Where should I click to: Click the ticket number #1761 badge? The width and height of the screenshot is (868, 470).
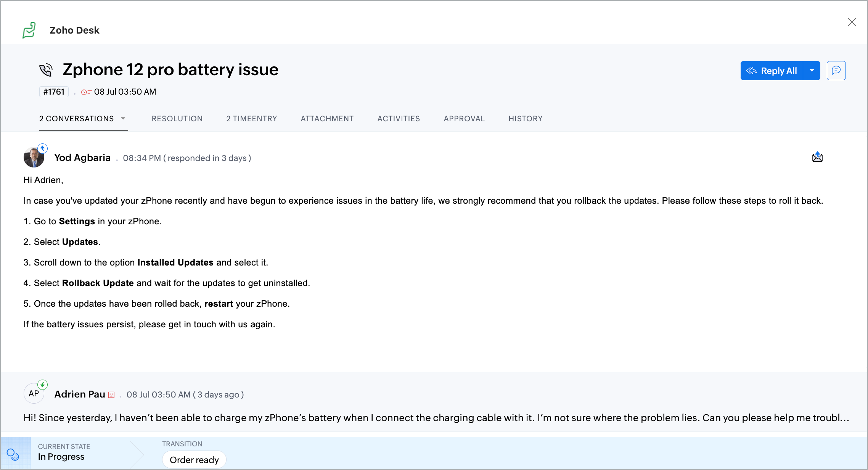54,92
